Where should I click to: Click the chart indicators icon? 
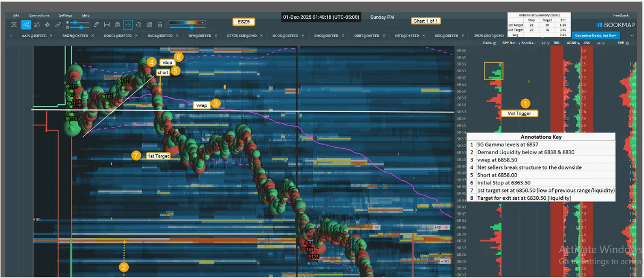click(x=37, y=24)
